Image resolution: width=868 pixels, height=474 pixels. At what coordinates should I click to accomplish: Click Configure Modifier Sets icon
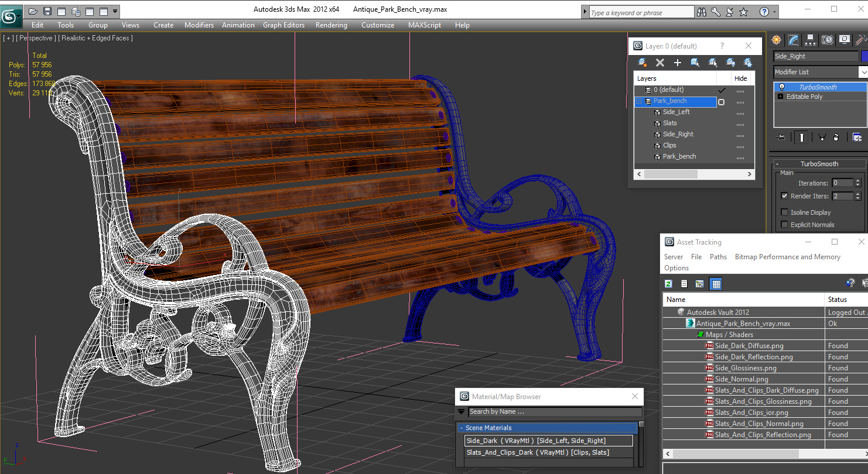pyautogui.click(x=857, y=138)
